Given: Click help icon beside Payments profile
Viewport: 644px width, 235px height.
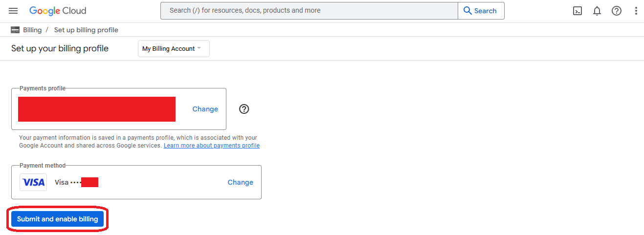Looking at the screenshot, I should (x=244, y=109).
